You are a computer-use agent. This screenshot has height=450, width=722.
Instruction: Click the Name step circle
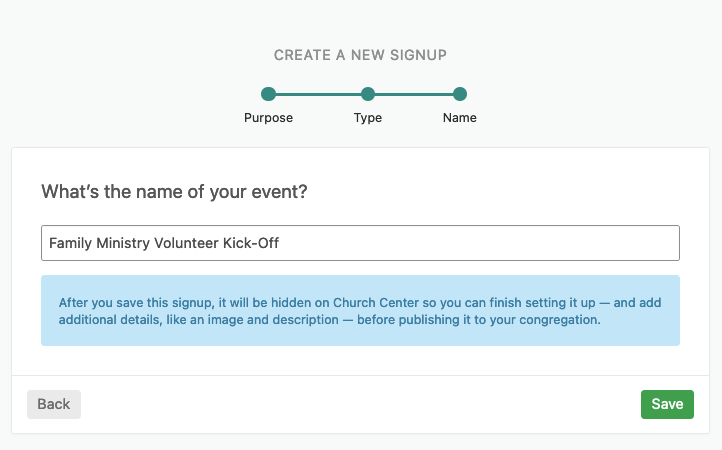point(460,95)
